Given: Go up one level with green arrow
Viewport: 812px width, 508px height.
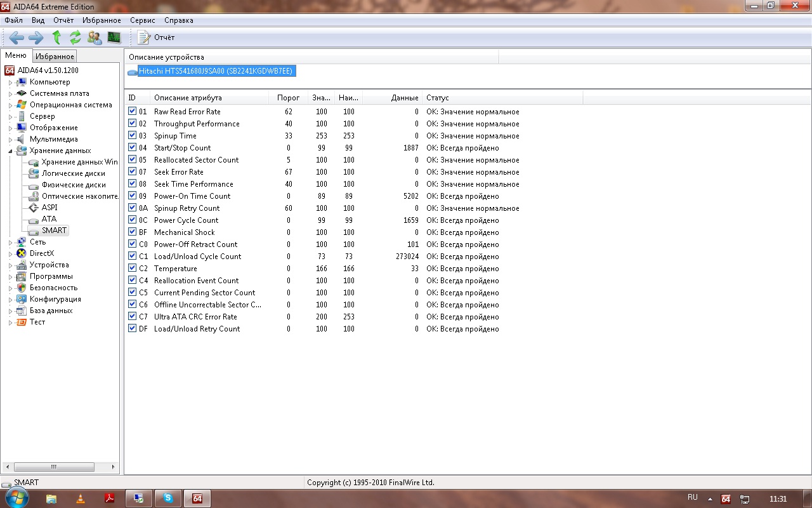Looking at the screenshot, I should pyautogui.click(x=56, y=37).
